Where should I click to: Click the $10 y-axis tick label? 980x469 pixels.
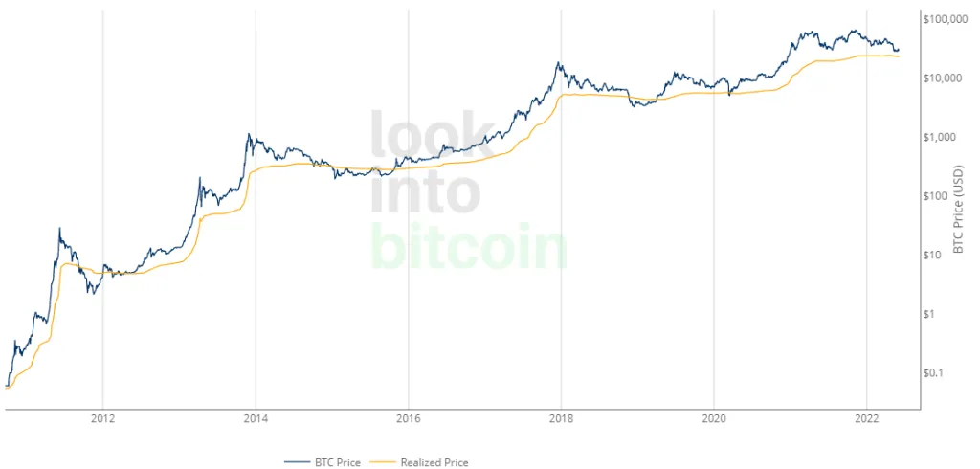click(x=932, y=255)
